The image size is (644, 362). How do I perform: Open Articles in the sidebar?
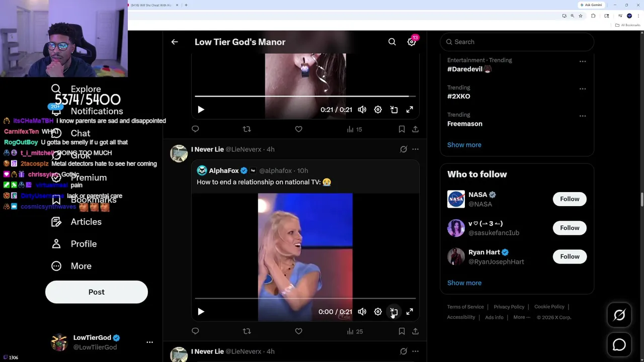[x=76, y=222]
